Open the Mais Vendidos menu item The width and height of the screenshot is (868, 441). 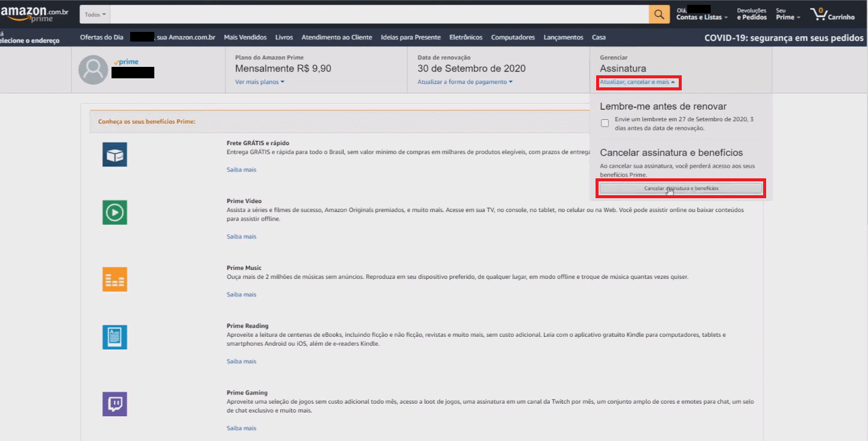(245, 37)
